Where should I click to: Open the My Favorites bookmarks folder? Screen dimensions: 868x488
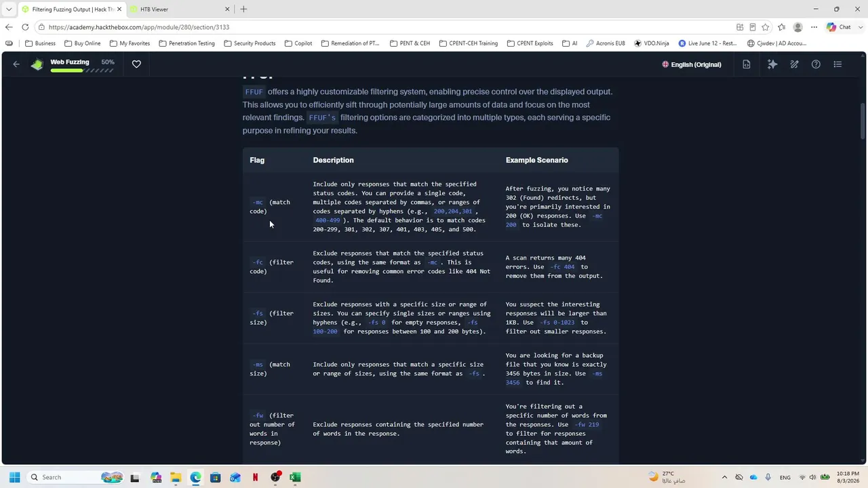[130, 43]
